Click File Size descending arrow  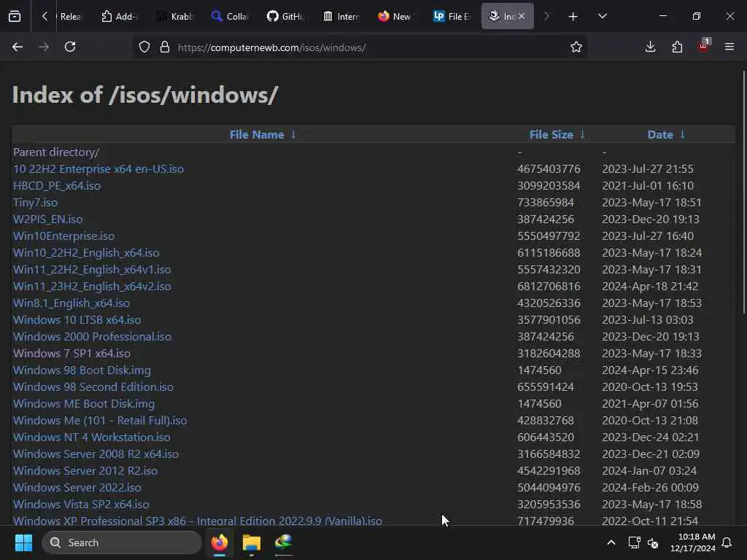[582, 135]
